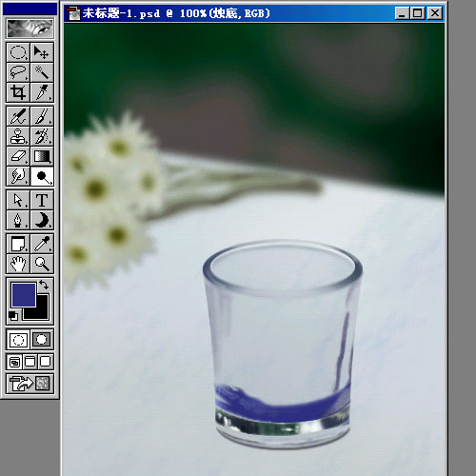476x476 pixels.
Task: Click the document window title bar
Action: tap(254, 13)
